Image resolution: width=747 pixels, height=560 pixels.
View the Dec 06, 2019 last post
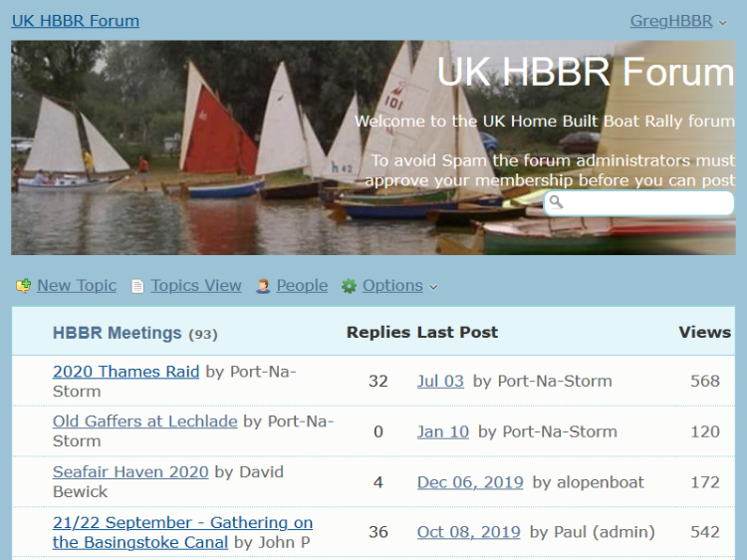coord(470,482)
